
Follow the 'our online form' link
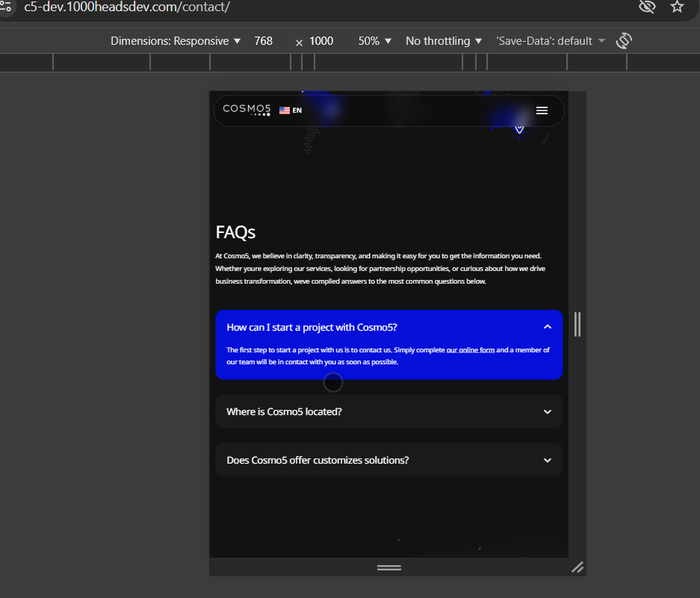(471, 350)
